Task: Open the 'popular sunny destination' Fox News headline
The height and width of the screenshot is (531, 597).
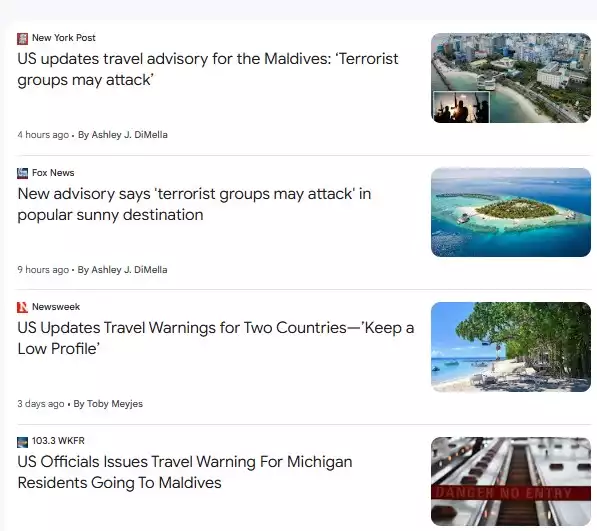Action: [194, 204]
